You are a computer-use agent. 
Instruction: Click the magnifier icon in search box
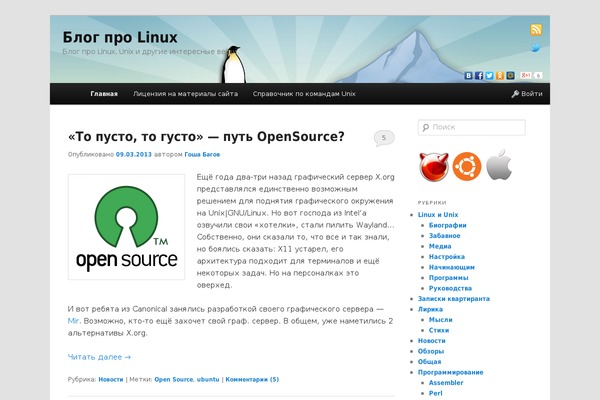[x=426, y=127]
